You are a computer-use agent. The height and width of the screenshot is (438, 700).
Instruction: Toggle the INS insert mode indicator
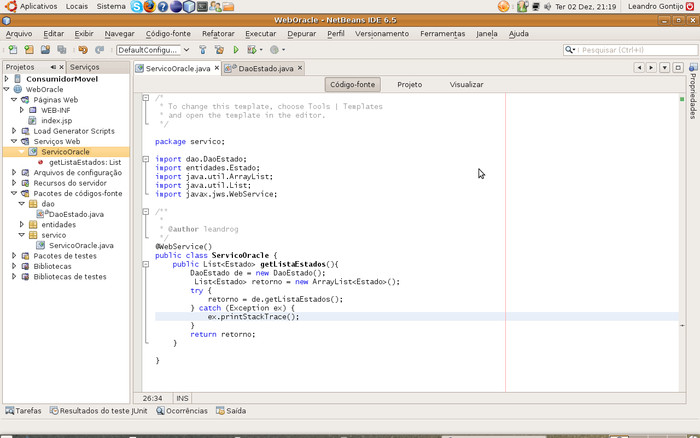tap(182, 398)
